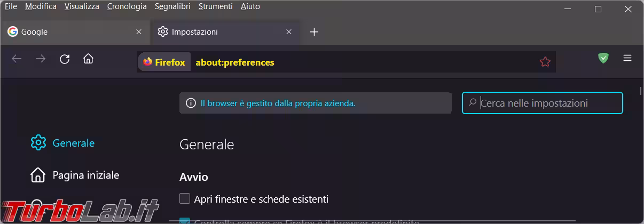
Task: Click the forward arrow icon
Action: click(x=41, y=59)
